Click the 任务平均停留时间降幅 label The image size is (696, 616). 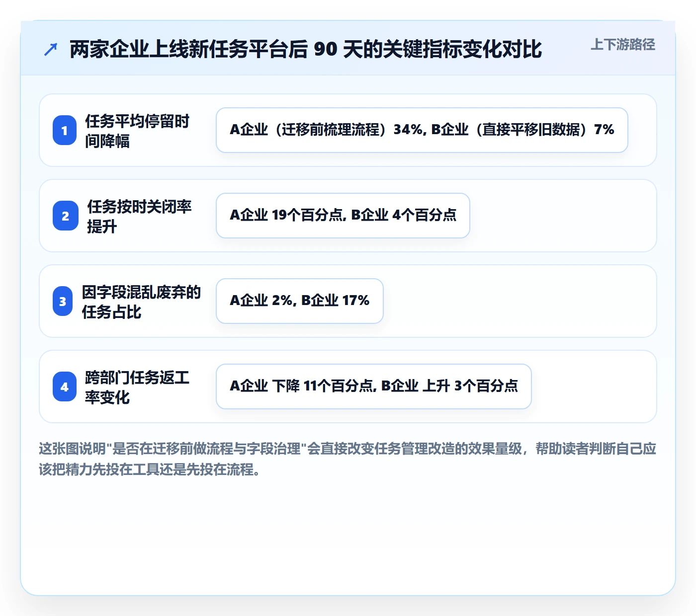pos(137,131)
